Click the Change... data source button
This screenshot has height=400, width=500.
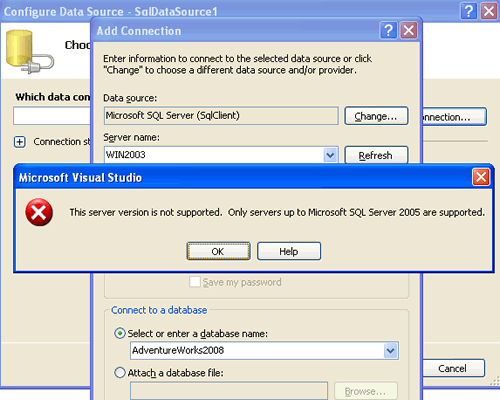(376, 116)
